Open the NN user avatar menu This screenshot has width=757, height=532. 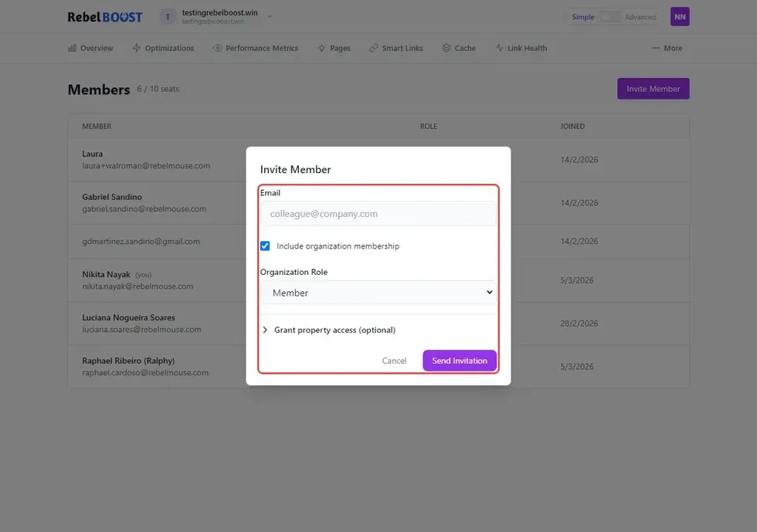(679, 17)
